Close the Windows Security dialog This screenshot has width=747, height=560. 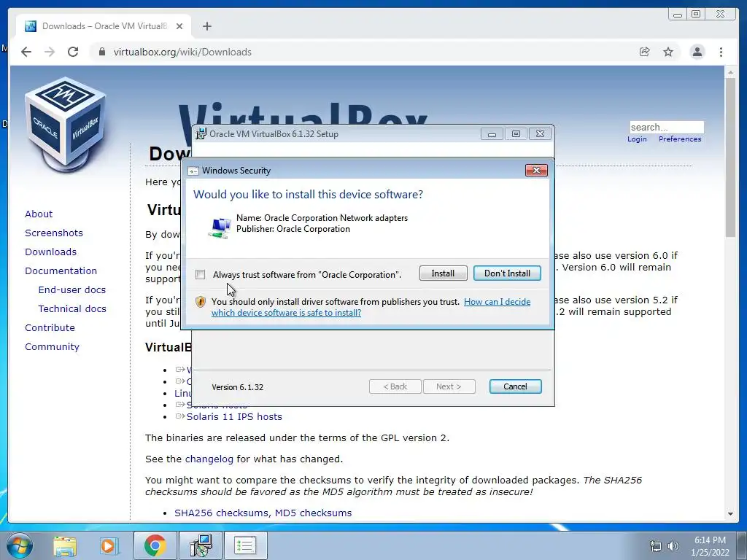(536, 171)
